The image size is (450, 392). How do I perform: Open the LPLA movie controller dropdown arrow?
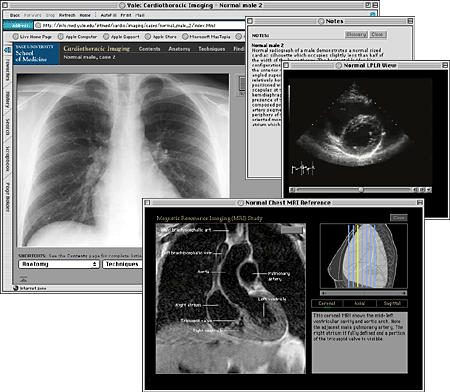[429, 190]
